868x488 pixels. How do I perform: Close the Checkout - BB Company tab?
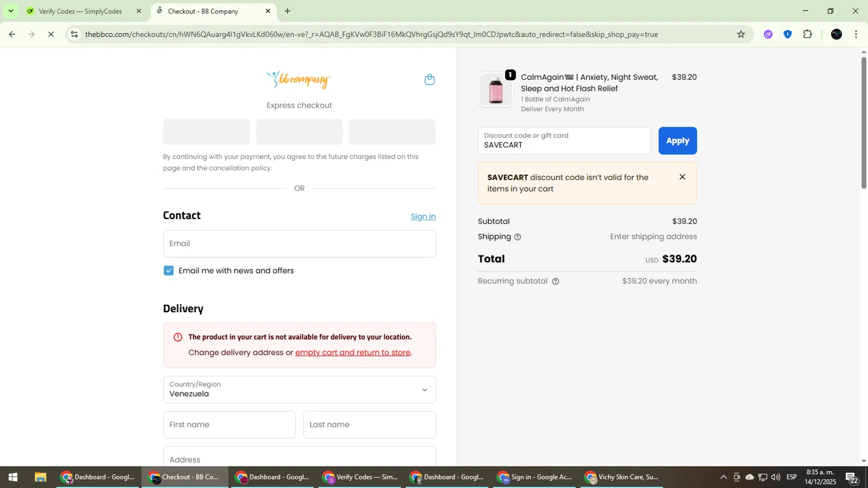point(267,11)
